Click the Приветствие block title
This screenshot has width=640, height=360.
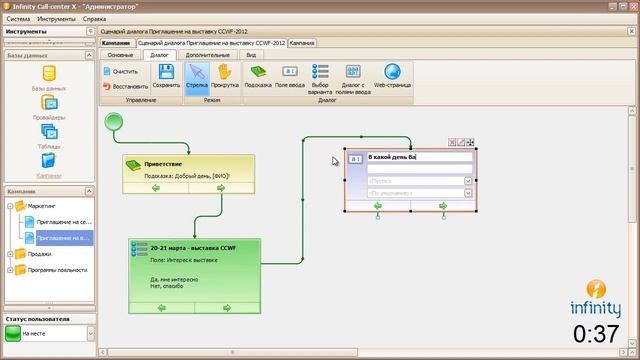pos(163,164)
